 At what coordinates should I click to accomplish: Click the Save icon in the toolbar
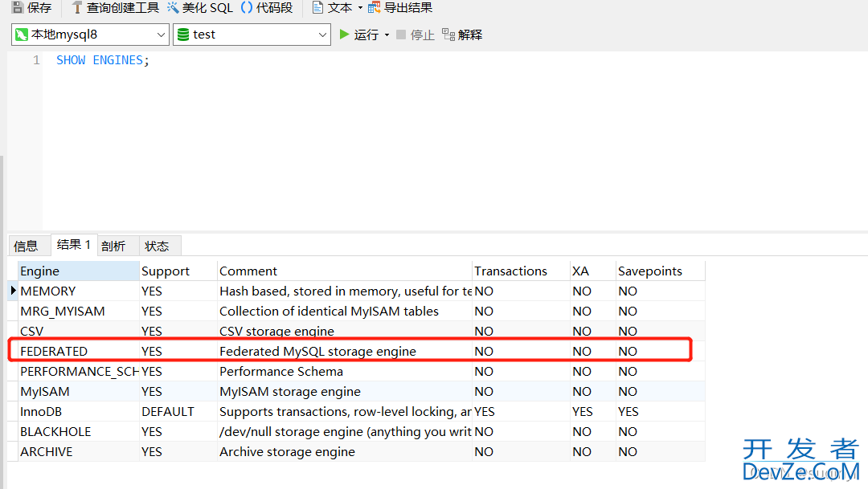18,7
